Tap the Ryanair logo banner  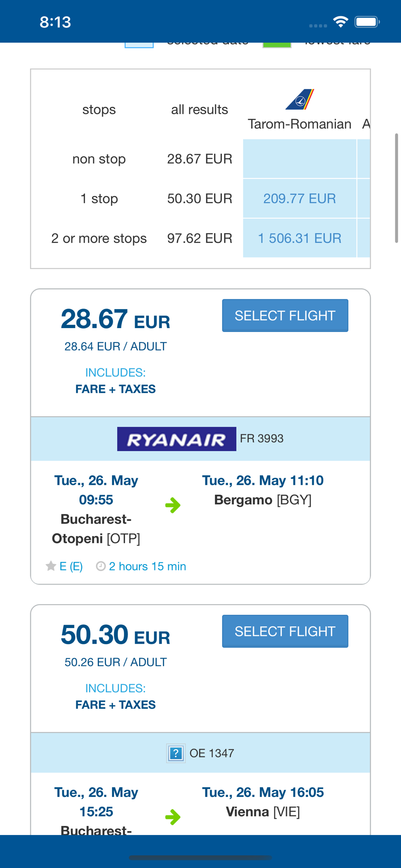pos(177,439)
